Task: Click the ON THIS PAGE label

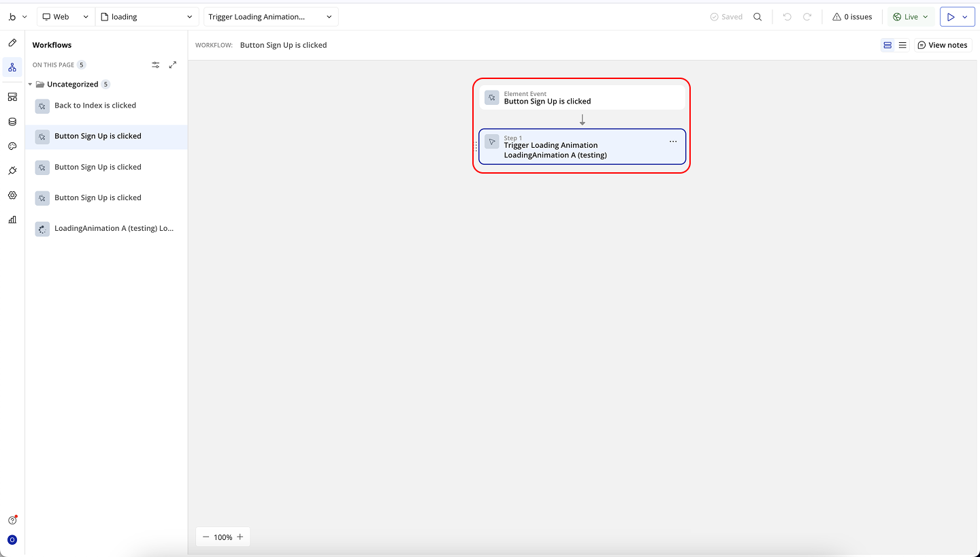Action: click(x=53, y=65)
